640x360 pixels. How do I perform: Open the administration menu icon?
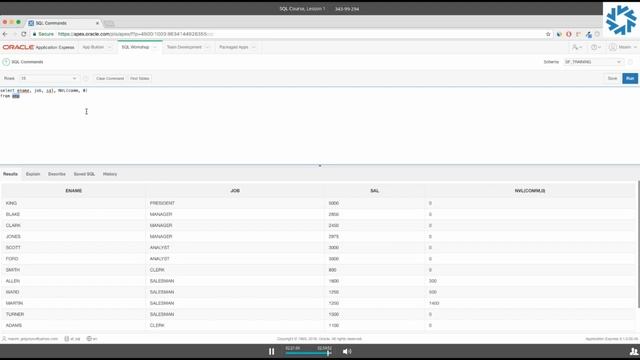tap(577, 47)
